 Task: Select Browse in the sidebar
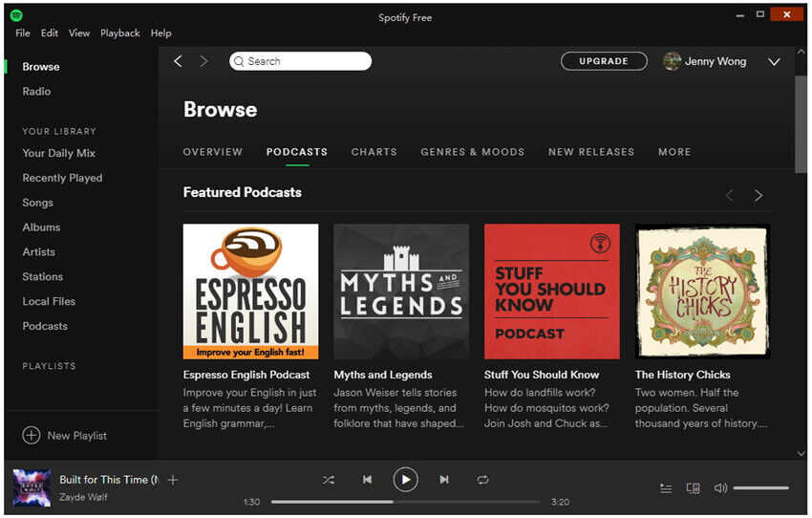coord(41,67)
